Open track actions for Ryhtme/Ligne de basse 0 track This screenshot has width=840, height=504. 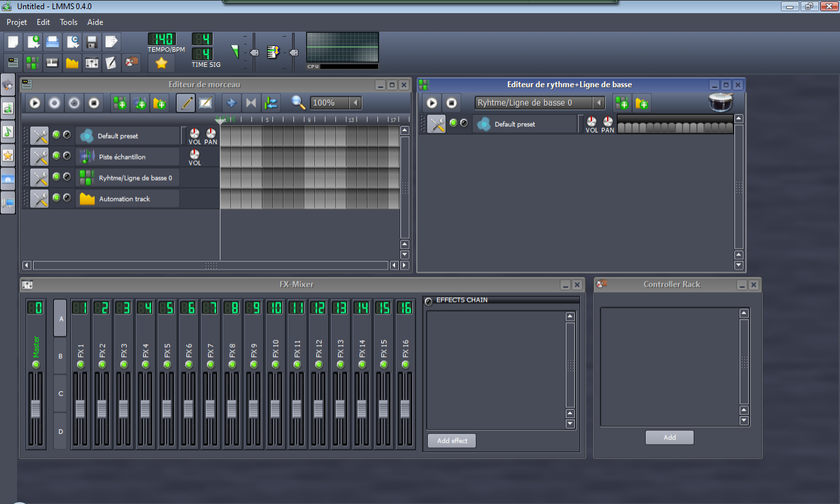[39, 178]
